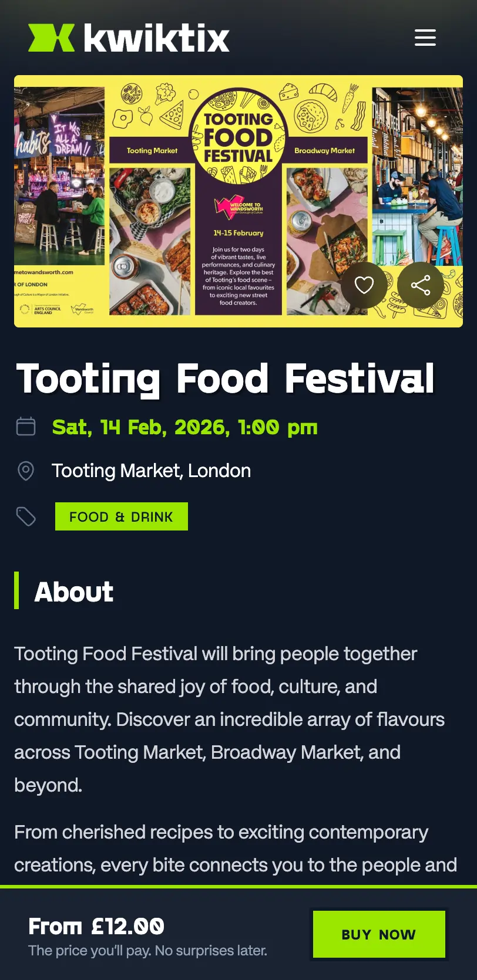Click the calendar icon beside date
The image size is (477, 980).
(x=26, y=427)
